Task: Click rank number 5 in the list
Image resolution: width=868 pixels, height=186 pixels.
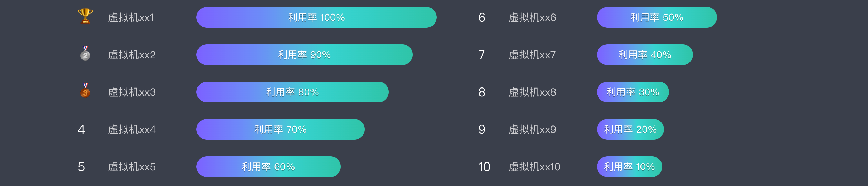Action: (x=81, y=167)
